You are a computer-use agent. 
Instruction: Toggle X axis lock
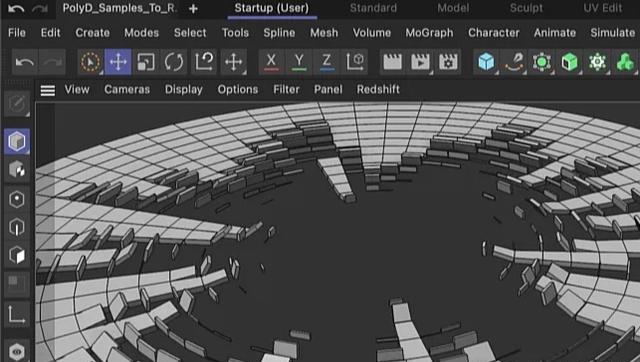coord(271,62)
